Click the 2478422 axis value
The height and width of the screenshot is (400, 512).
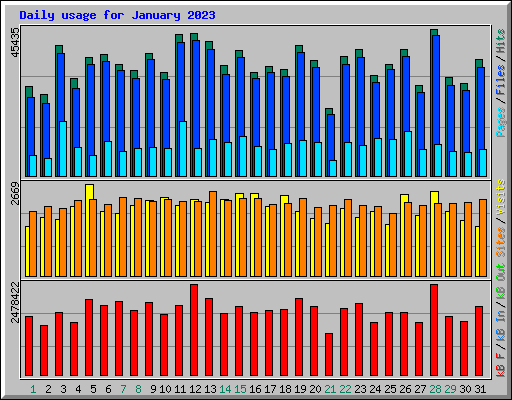click(15, 302)
